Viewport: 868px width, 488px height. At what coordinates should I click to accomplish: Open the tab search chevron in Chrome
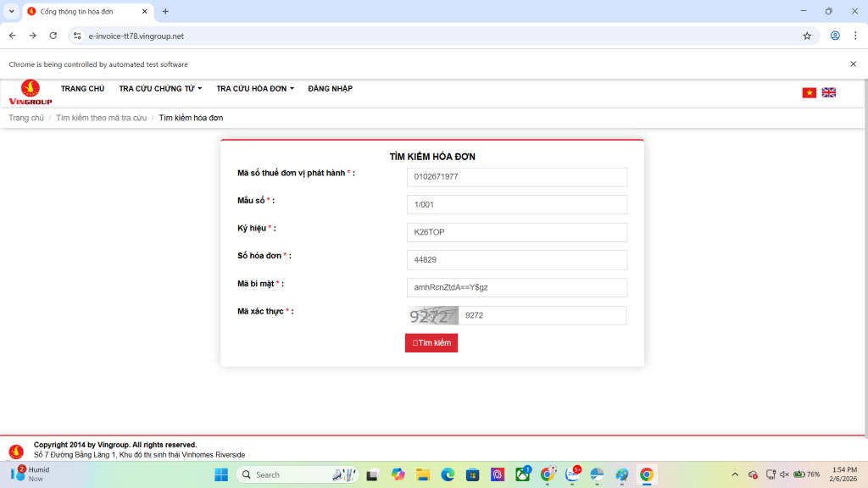(12, 11)
